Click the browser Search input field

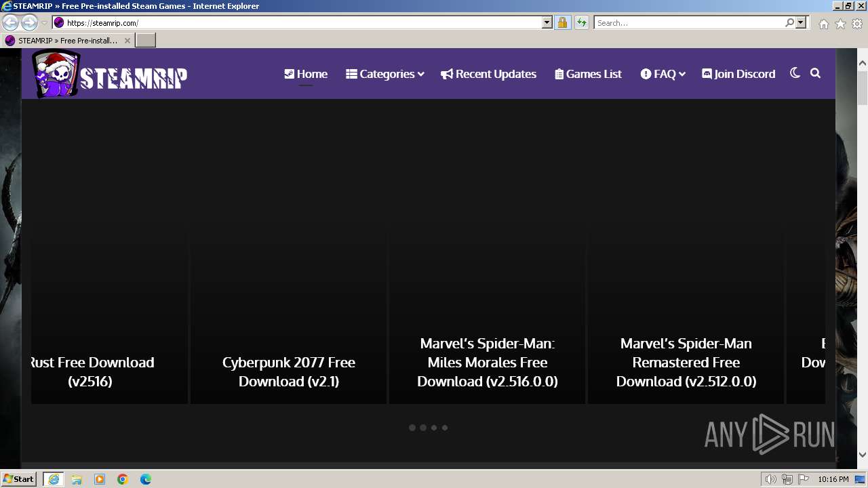pyautogui.click(x=689, y=22)
